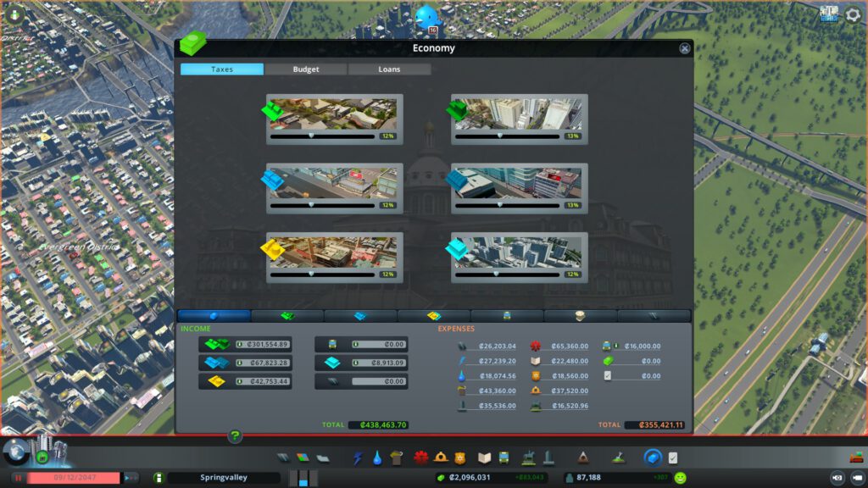Open the game options gear icon
Screen dimensions: 868x488
pos(853,15)
